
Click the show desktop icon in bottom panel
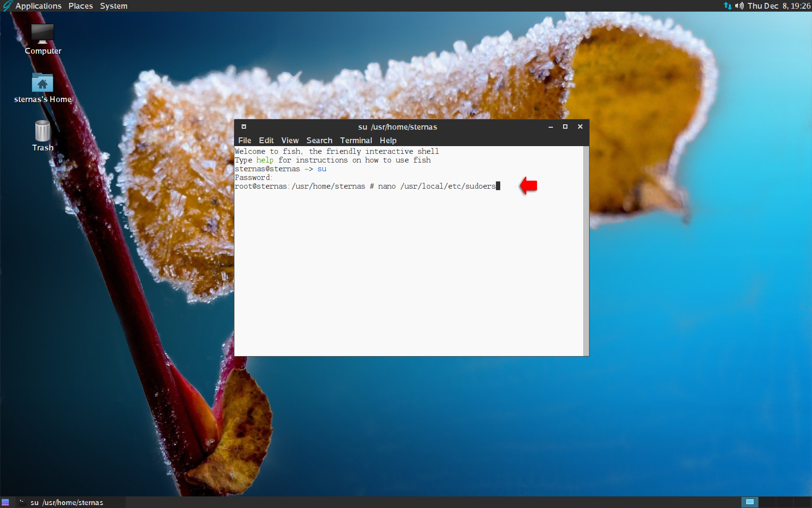(x=5, y=502)
